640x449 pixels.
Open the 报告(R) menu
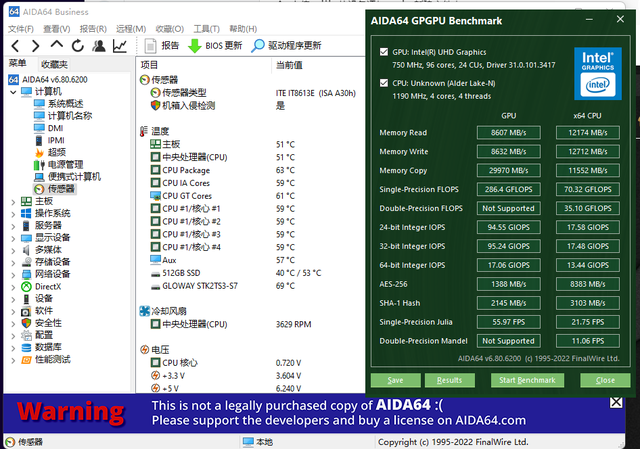[93, 29]
